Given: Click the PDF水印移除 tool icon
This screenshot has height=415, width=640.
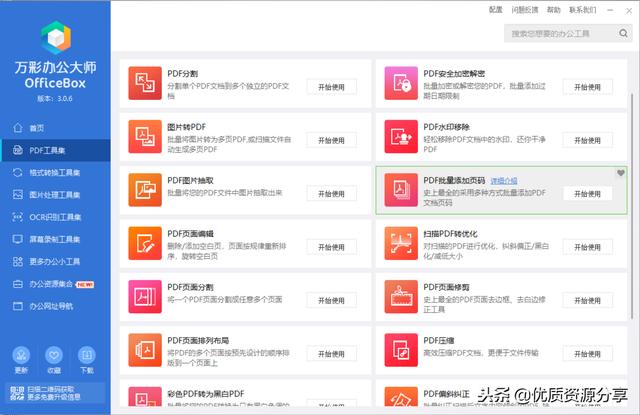Looking at the screenshot, I should 401,136.
